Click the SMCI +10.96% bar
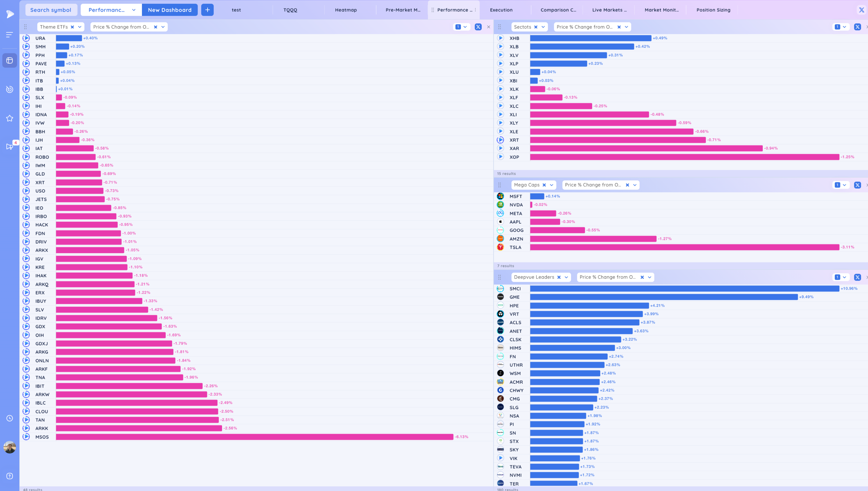The height and width of the screenshot is (491, 868). pos(684,289)
